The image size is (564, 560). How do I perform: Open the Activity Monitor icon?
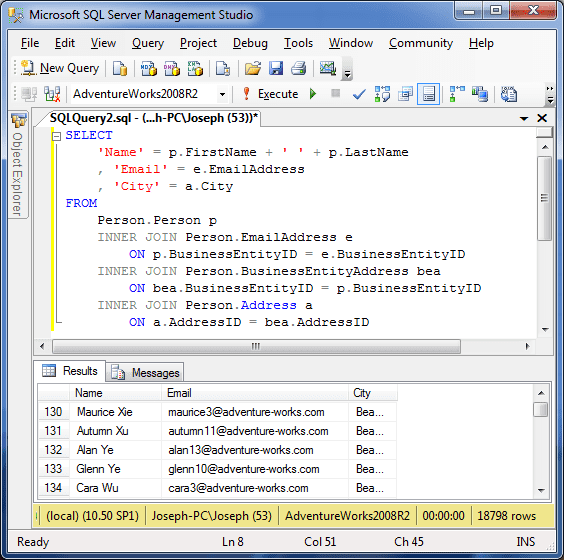[328, 68]
